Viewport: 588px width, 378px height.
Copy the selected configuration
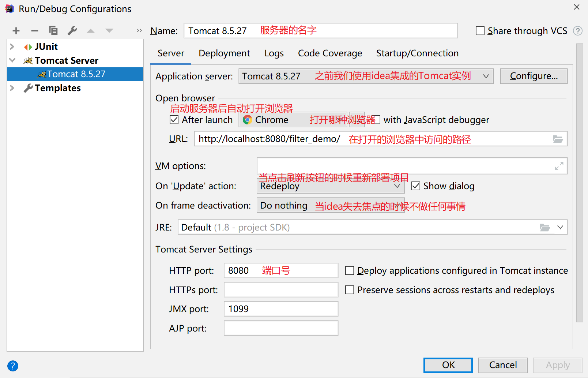[x=53, y=31]
